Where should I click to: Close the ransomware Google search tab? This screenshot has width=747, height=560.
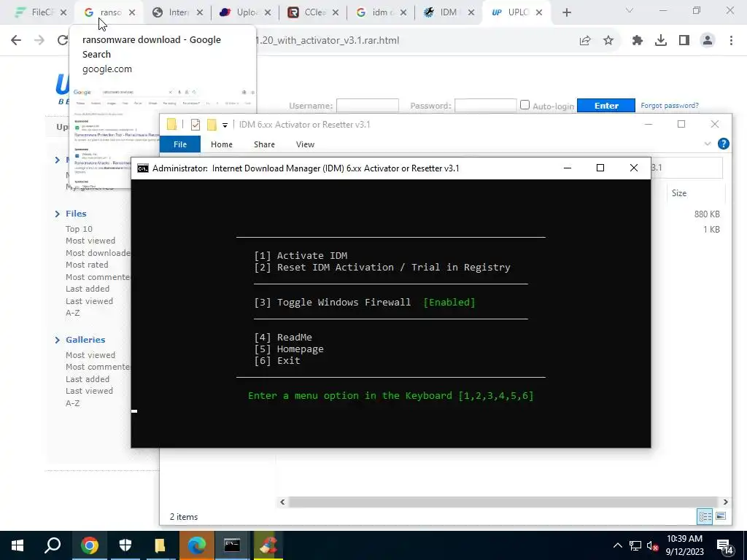[x=132, y=13]
